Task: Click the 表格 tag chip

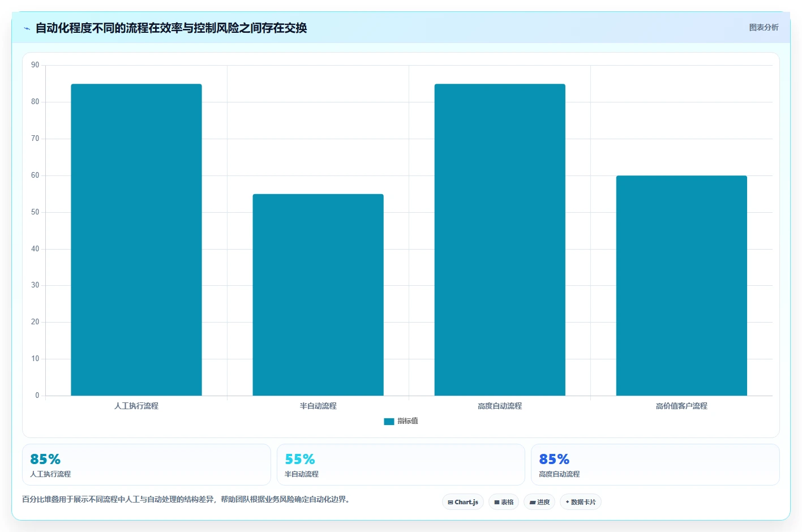Action: (504, 502)
